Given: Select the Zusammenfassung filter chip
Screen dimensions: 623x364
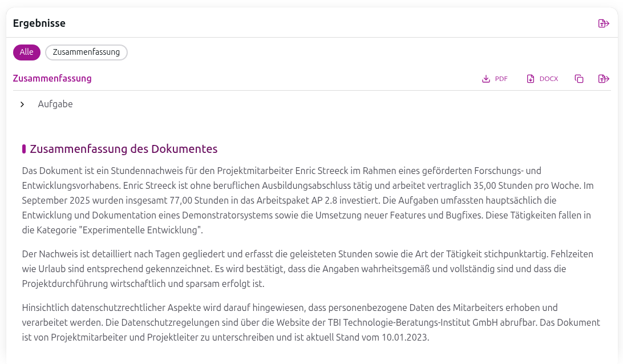Looking at the screenshot, I should coord(86,52).
